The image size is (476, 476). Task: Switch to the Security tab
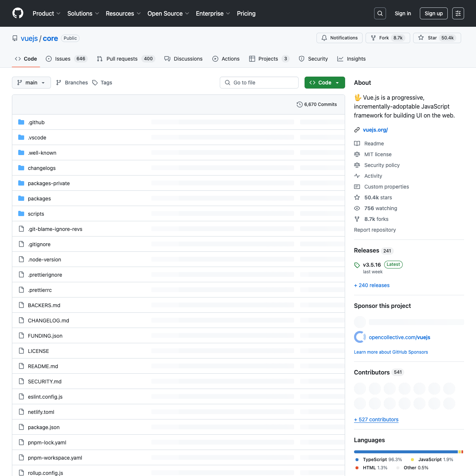pos(313,59)
